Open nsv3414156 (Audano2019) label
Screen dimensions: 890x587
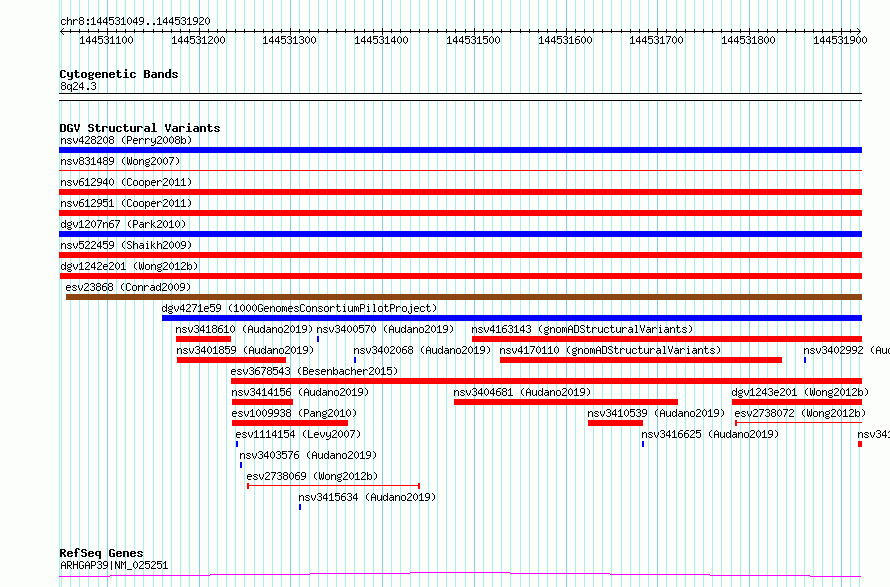click(x=300, y=392)
